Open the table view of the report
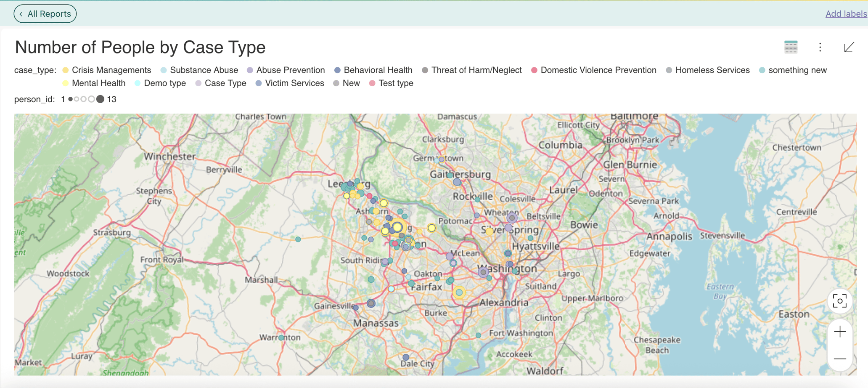The height and width of the screenshot is (388, 868). 791,47
